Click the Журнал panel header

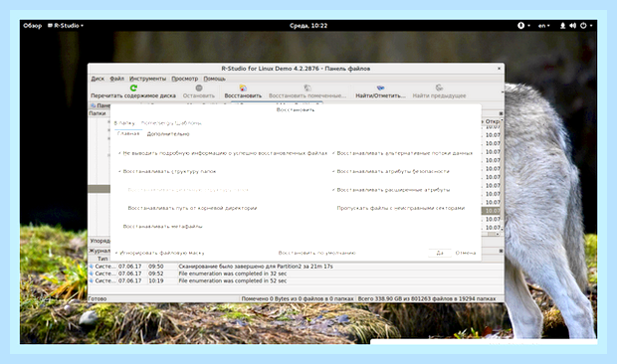100,251
